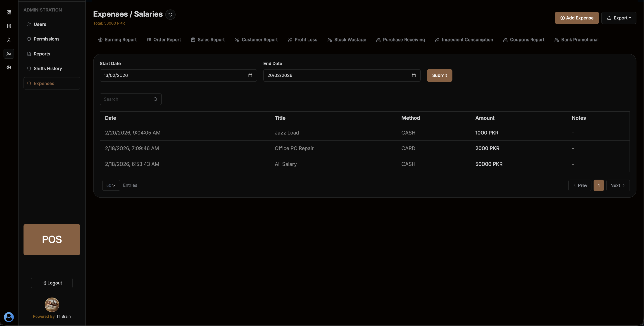Screen dimensions: 644x326
Task: Click the user-admin icon in left rail
Action: click(x=9, y=54)
